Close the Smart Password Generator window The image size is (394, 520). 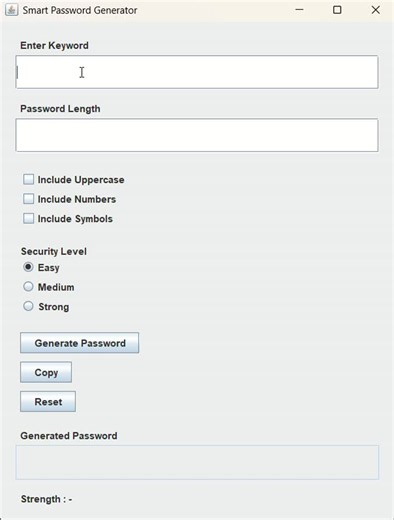tap(375, 10)
